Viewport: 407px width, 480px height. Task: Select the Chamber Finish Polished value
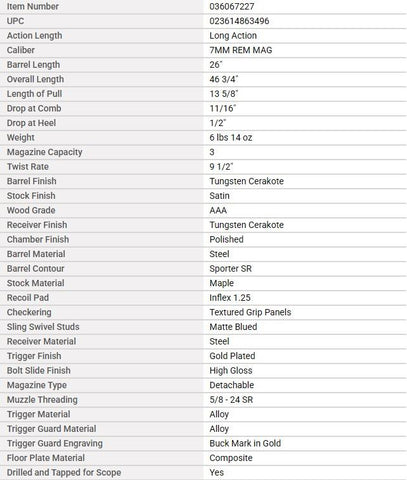click(x=226, y=239)
